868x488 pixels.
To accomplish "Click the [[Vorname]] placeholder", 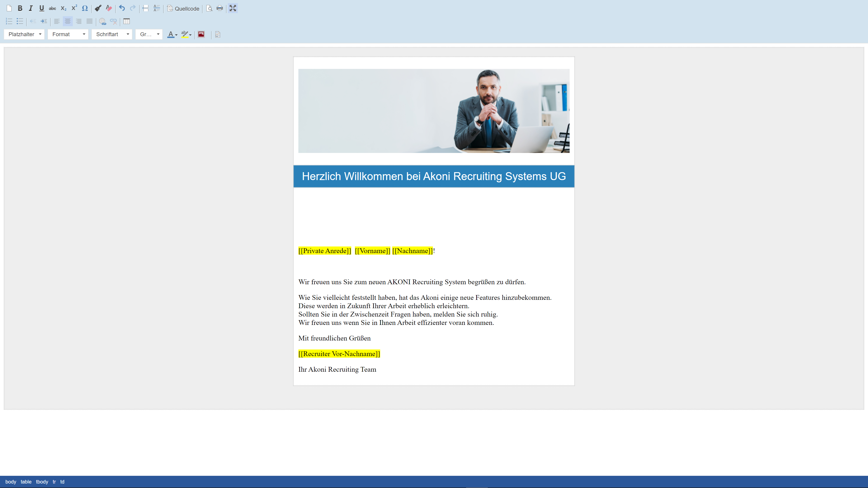I will point(372,251).
